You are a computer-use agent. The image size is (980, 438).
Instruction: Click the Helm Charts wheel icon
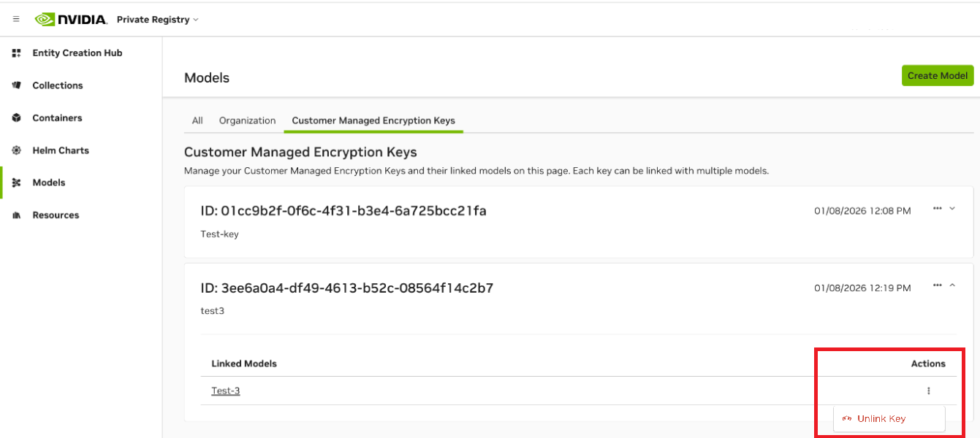tap(15, 150)
